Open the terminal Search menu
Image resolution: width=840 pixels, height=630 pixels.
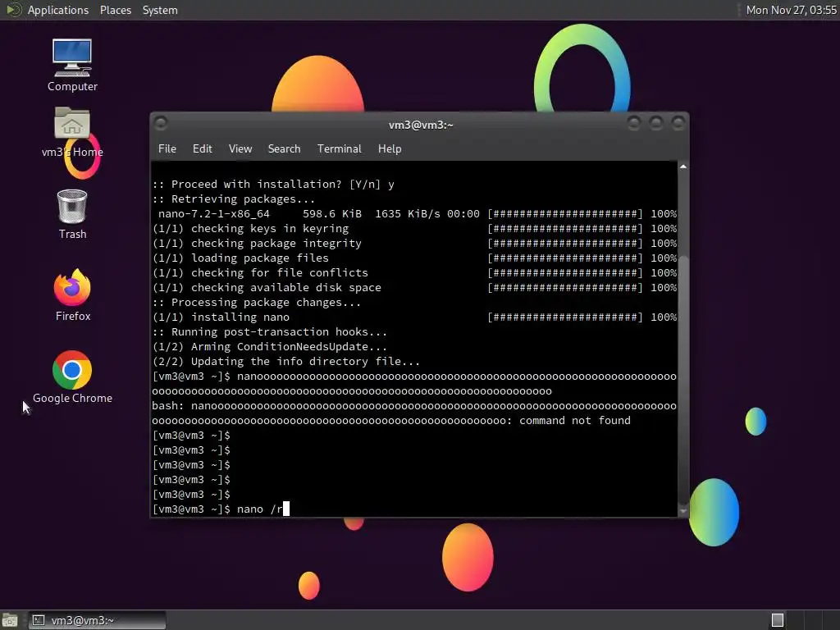click(284, 149)
